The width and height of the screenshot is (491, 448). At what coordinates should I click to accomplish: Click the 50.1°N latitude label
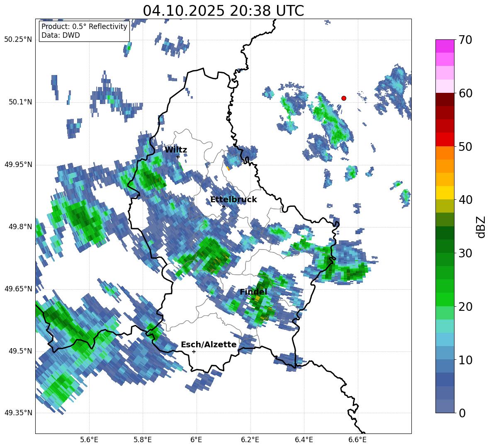[x=20, y=102]
